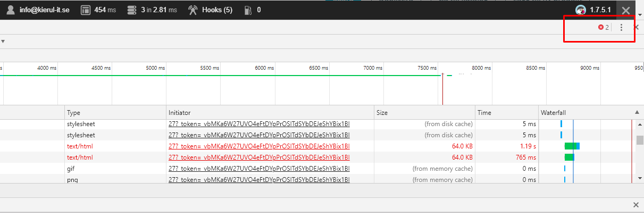Image resolution: width=644 pixels, height=216 pixels.
Task: Close DevTools using the small X
Action: click(637, 27)
